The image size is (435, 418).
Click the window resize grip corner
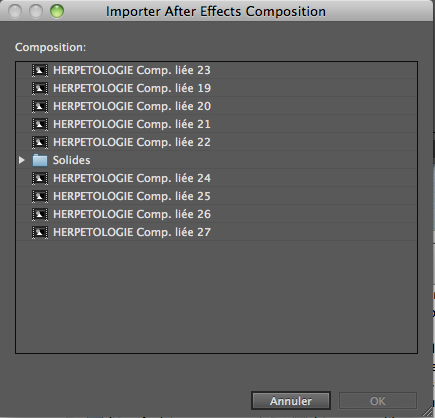point(428,412)
